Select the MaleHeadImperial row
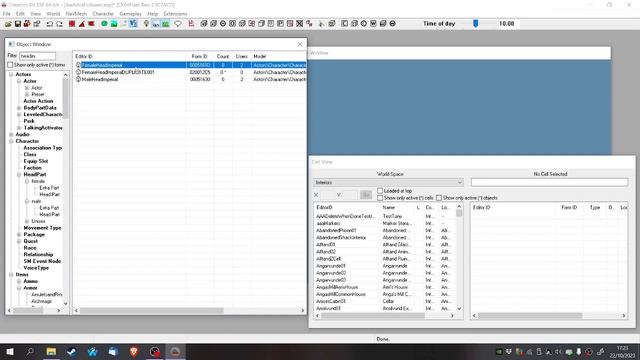Image resolution: width=640 pixels, height=360 pixels. pos(190,79)
